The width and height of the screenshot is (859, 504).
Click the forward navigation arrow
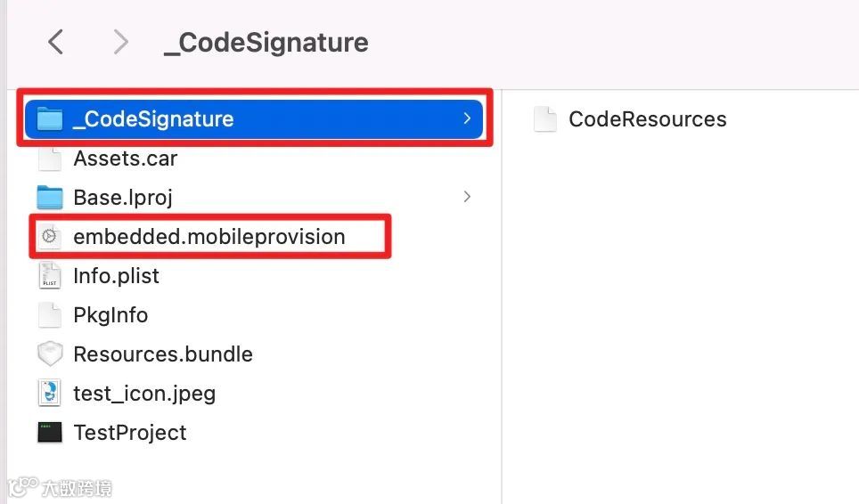click(x=120, y=42)
